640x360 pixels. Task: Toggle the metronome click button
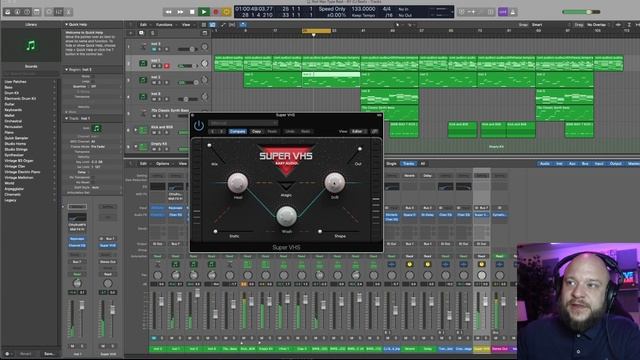coord(513,12)
